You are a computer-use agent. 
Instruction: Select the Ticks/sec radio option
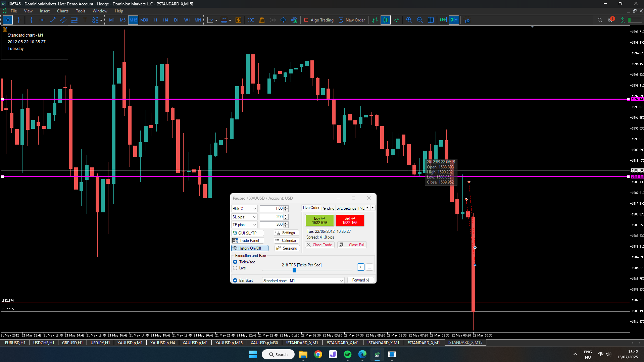coord(235,262)
